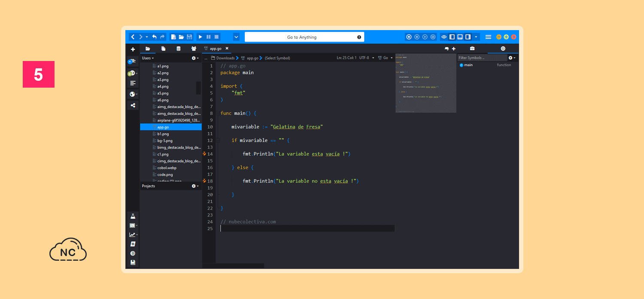The width and height of the screenshot is (644, 299).
Task: Toggle the bottom pane visibility button
Action: (x=460, y=37)
